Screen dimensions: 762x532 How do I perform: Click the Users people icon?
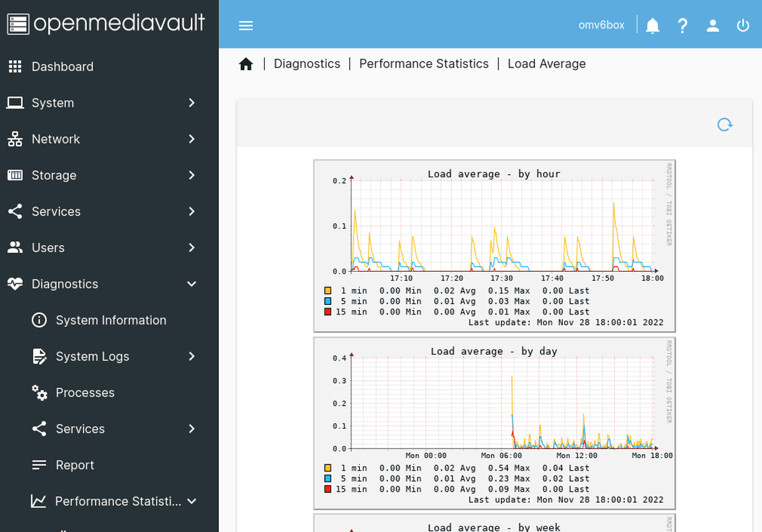pos(15,248)
